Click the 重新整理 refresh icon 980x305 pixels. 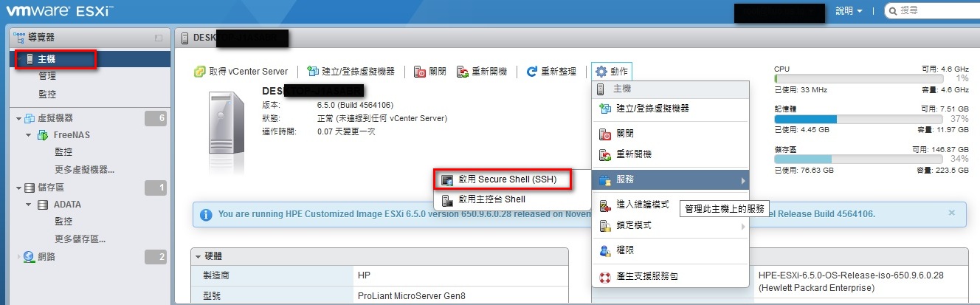pos(532,72)
